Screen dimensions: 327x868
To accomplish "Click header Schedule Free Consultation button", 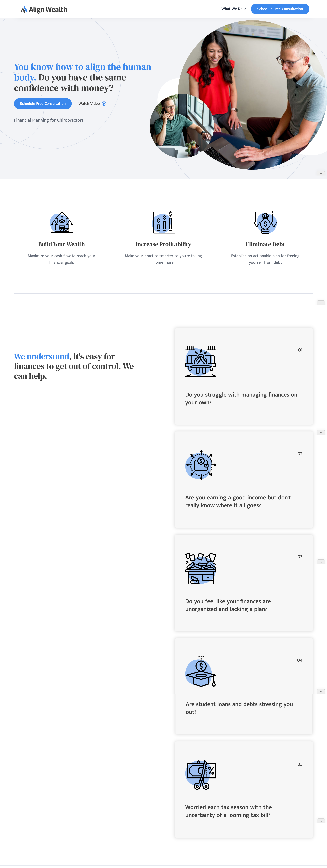I will tap(280, 9).
